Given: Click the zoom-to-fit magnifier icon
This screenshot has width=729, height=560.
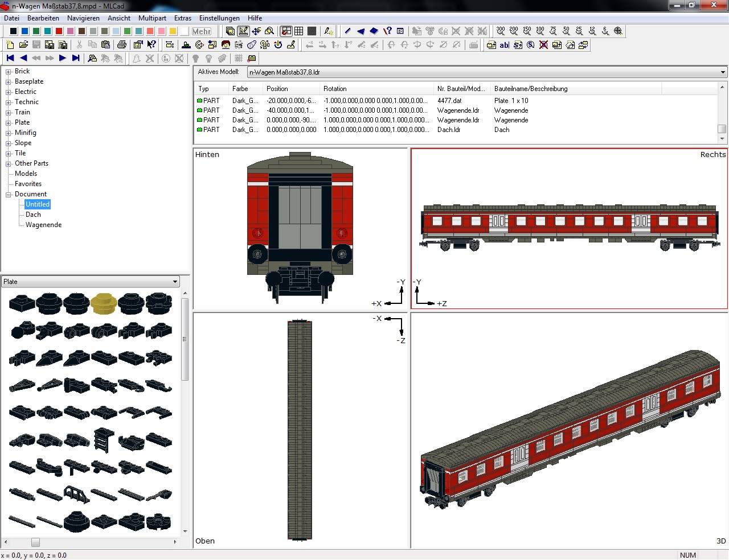Looking at the screenshot, I should tap(618, 31).
